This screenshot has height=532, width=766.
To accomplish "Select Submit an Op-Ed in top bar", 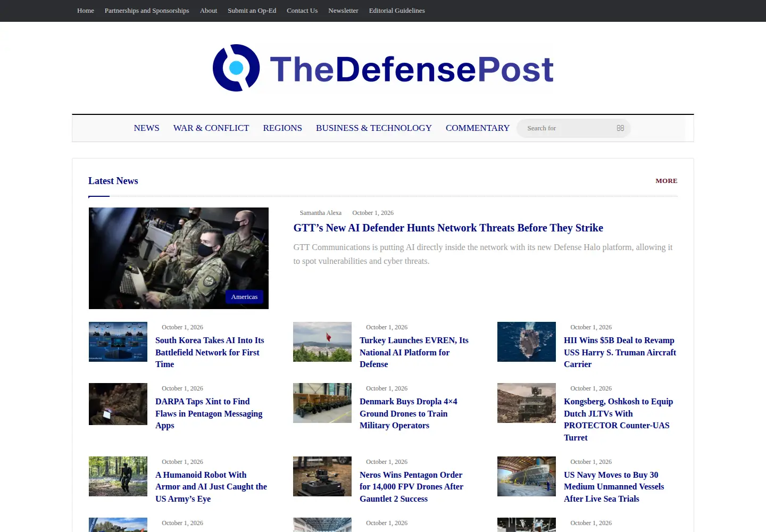I will [252, 11].
